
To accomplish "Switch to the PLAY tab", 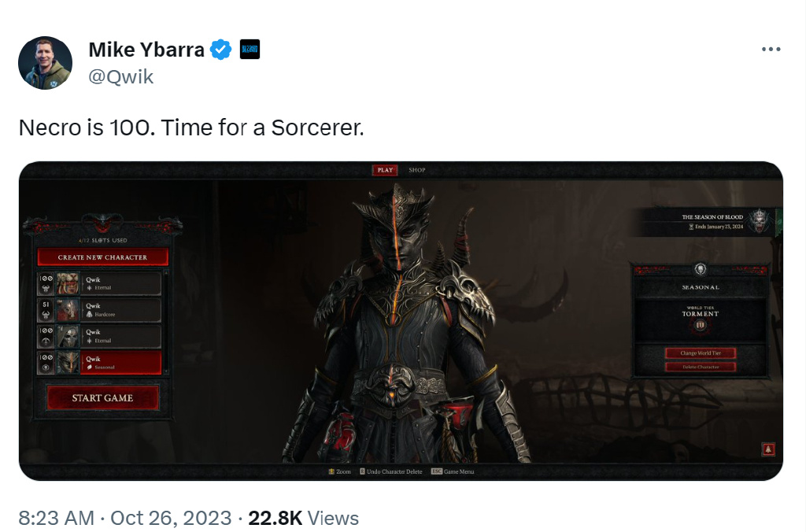I will click(x=385, y=170).
